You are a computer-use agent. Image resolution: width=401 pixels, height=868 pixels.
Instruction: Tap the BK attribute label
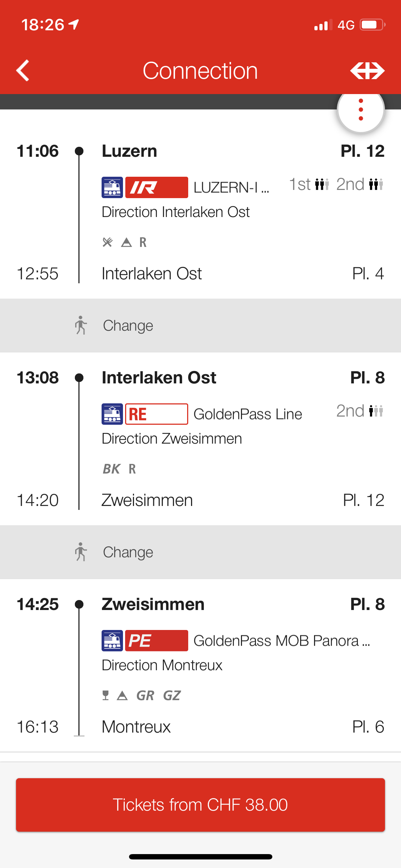point(112,469)
